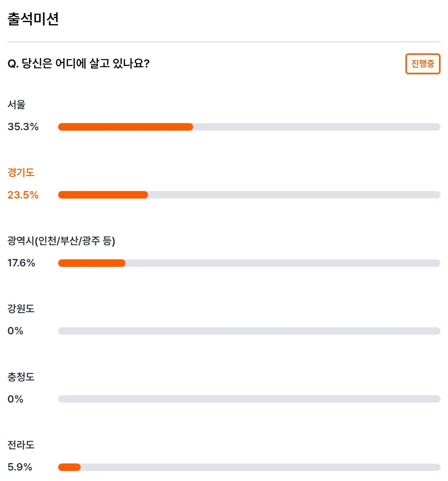
Task: Click the orange 23.5% percentage label
Action: click(23, 195)
